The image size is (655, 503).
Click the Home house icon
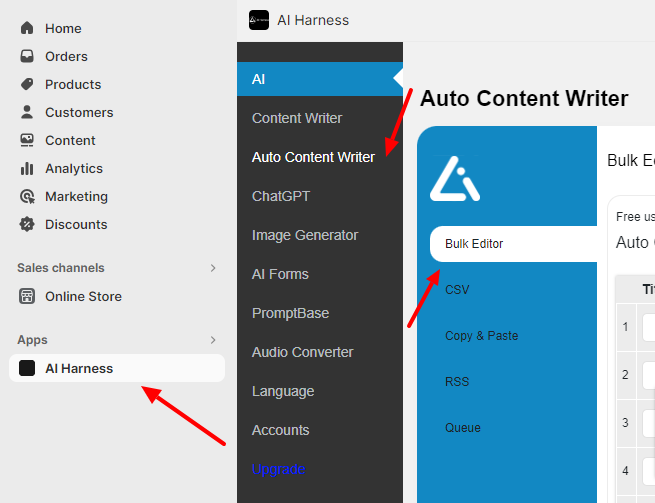[27, 28]
